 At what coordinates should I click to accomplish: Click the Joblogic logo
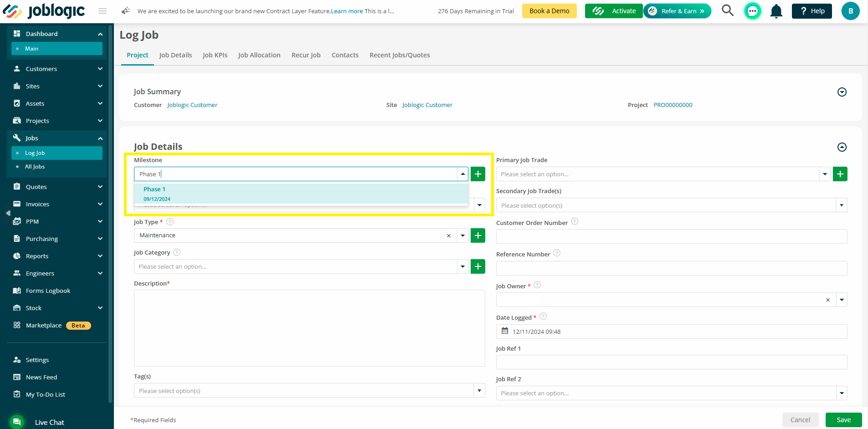click(x=44, y=11)
